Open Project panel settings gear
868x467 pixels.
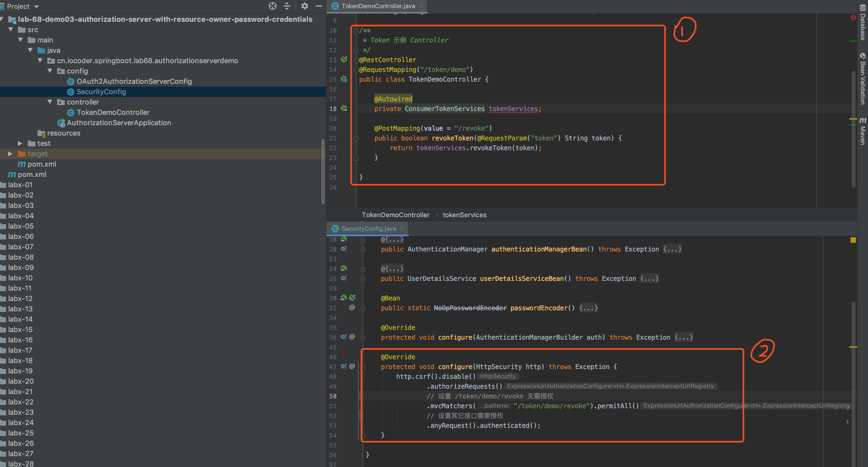(x=304, y=6)
